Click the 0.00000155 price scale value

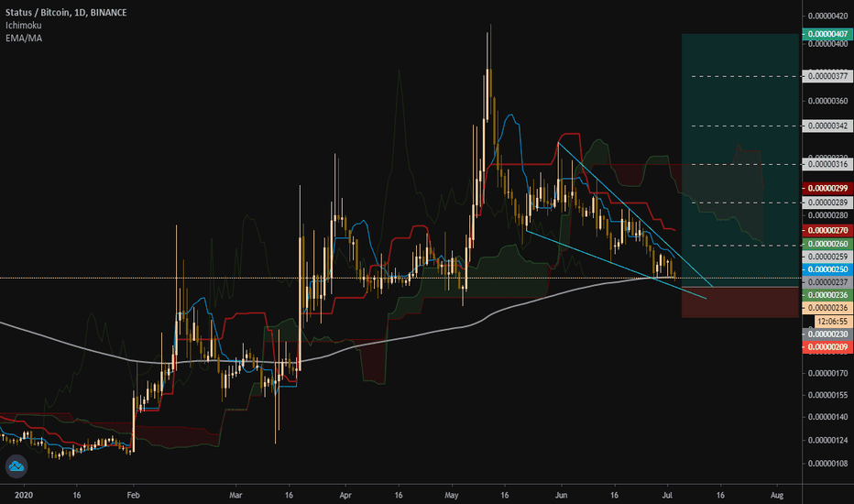pos(827,395)
